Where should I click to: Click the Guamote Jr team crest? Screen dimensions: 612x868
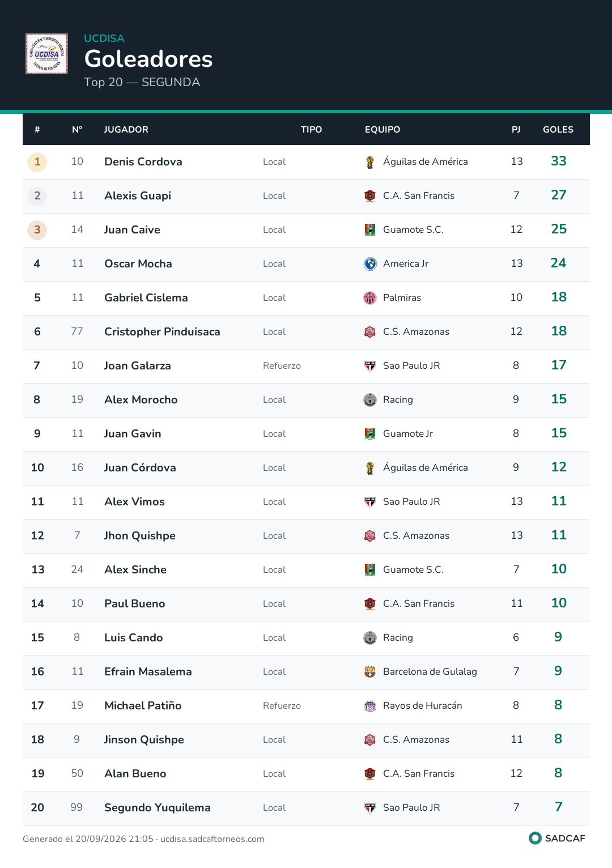click(x=370, y=434)
